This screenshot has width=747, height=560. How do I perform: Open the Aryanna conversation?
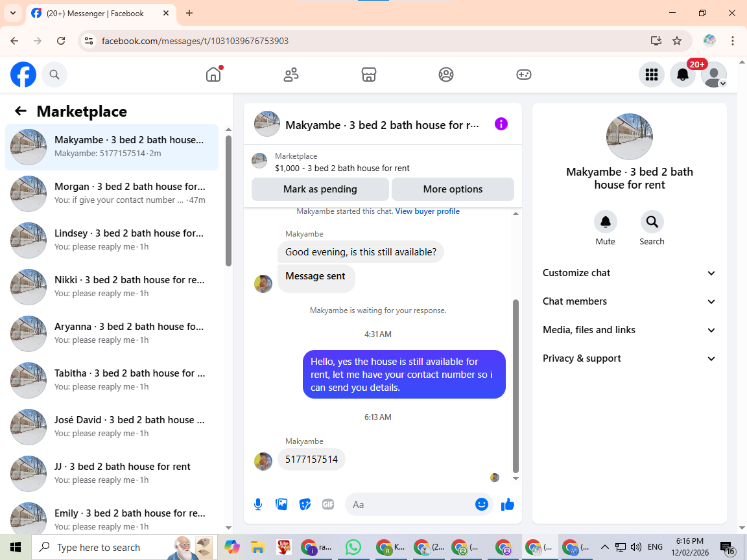112,333
